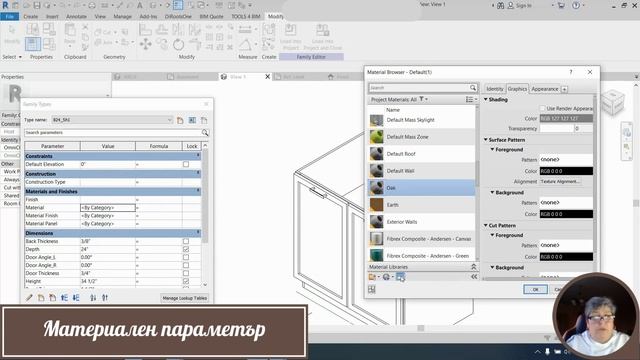Toggle Lock checkbox for Height
Image resolution: width=640 pixels, height=360 pixels.
pyautogui.click(x=186, y=281)
